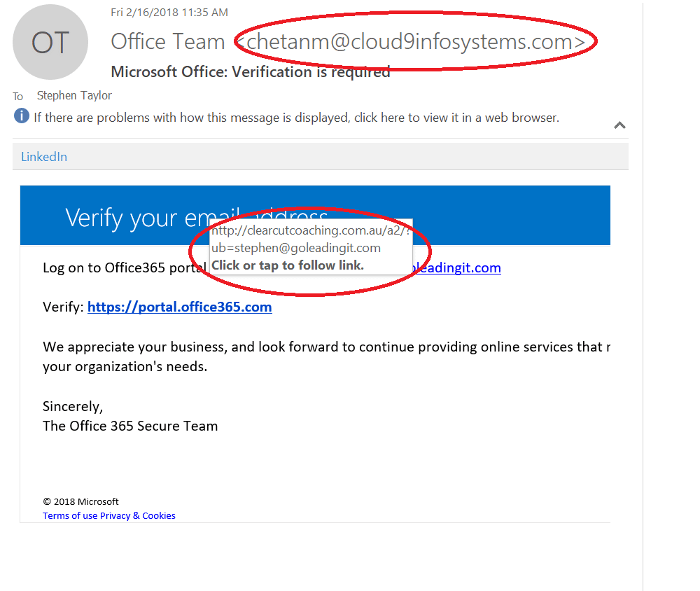The height and width of the screenshot is (591, 700).
Task: Click the Verify your email address banner heading
Action: click(197, 218)
